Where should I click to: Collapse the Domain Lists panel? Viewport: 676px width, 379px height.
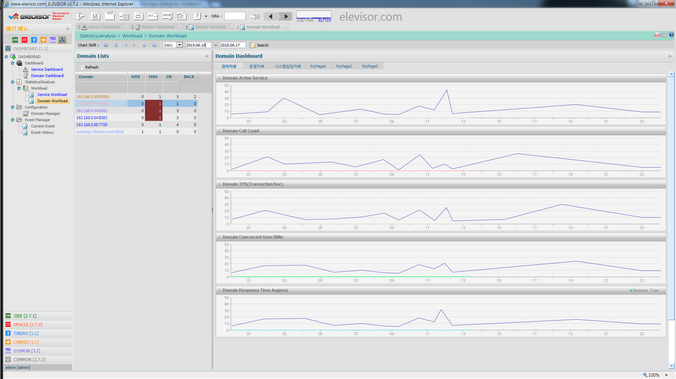(207, 56)
